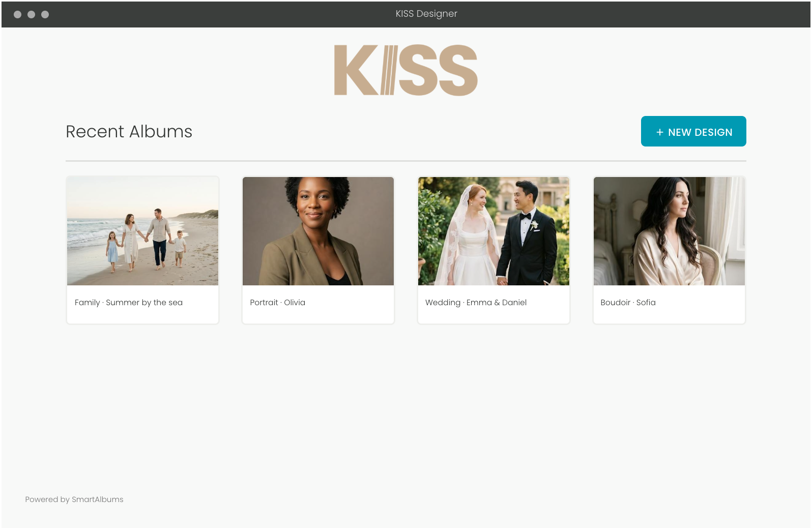
Task: Select the 'Boudoir · Sofia' label
Action: (x=628, y=302)
